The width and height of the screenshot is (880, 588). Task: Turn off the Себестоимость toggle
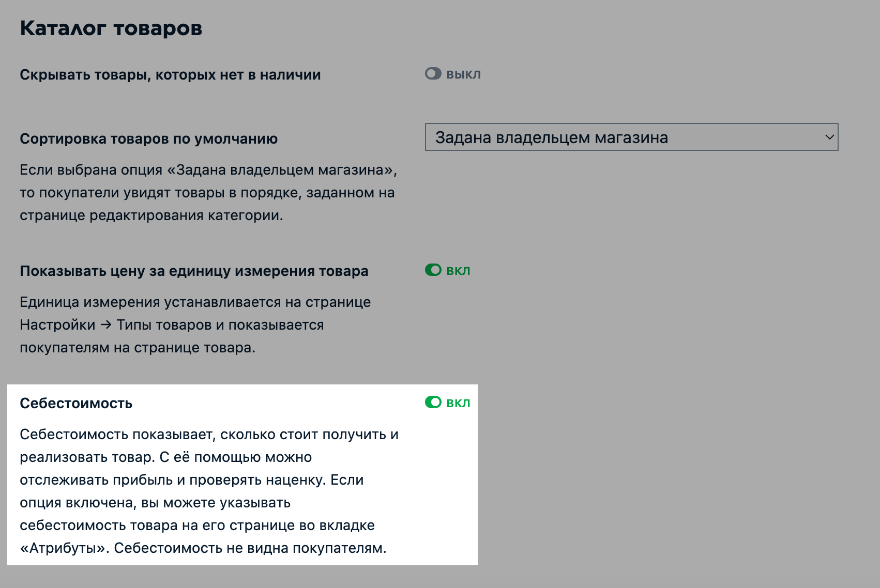click(x=433, y=403)
